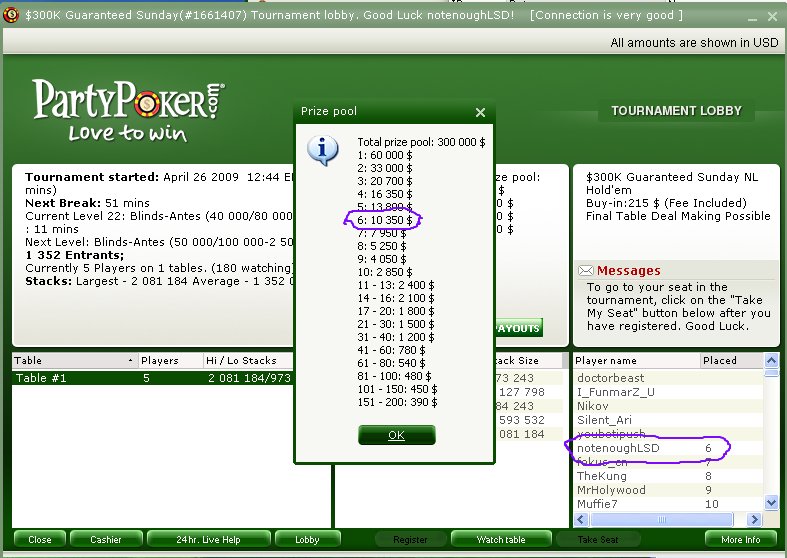Click the PartyPoker.com logo
The width and height of the screenshot is (787, 558).
128,108
